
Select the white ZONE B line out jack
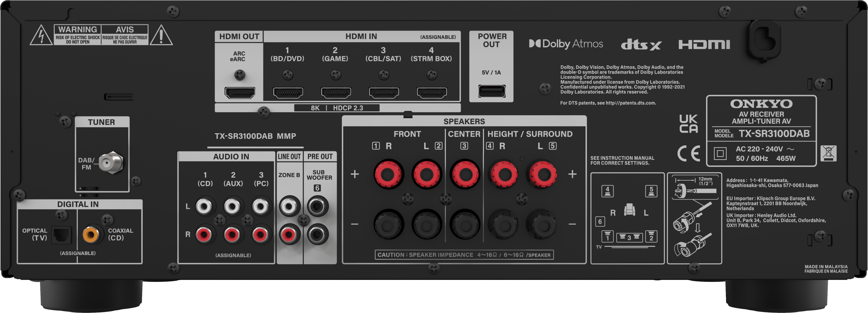(x=289, y=206)
